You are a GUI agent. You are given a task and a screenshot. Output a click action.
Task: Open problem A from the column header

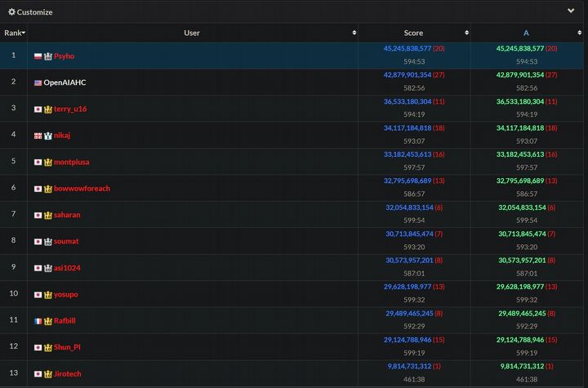pyautogui.click(x=526, y=33)
